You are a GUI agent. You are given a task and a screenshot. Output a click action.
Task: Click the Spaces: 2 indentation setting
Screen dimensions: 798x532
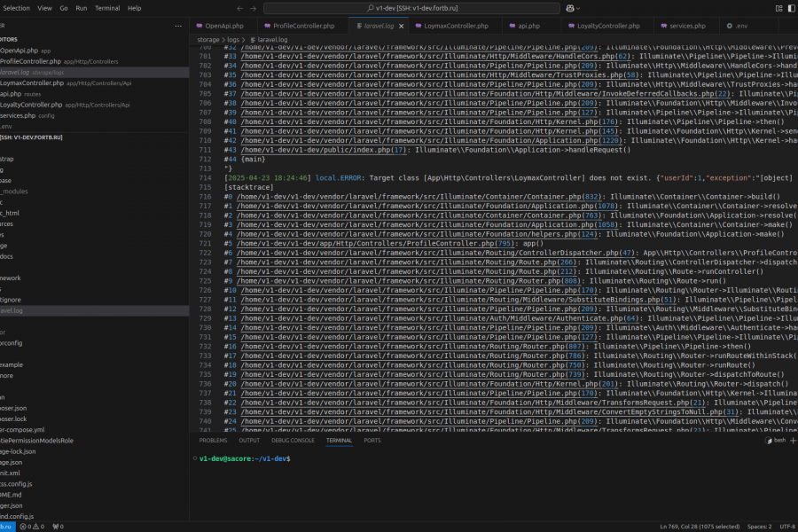click(x=758, y=527)
